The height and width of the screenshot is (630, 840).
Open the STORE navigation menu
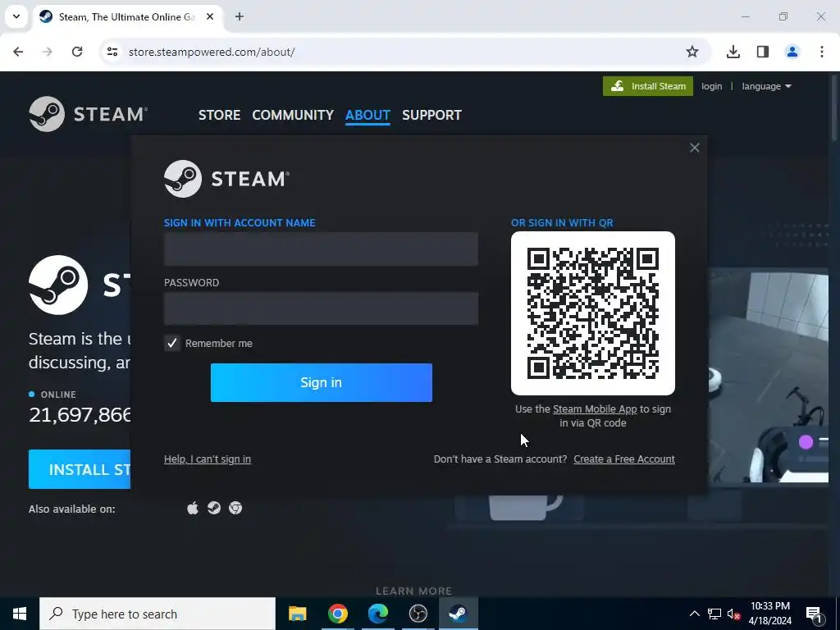(x=219, y=115)
